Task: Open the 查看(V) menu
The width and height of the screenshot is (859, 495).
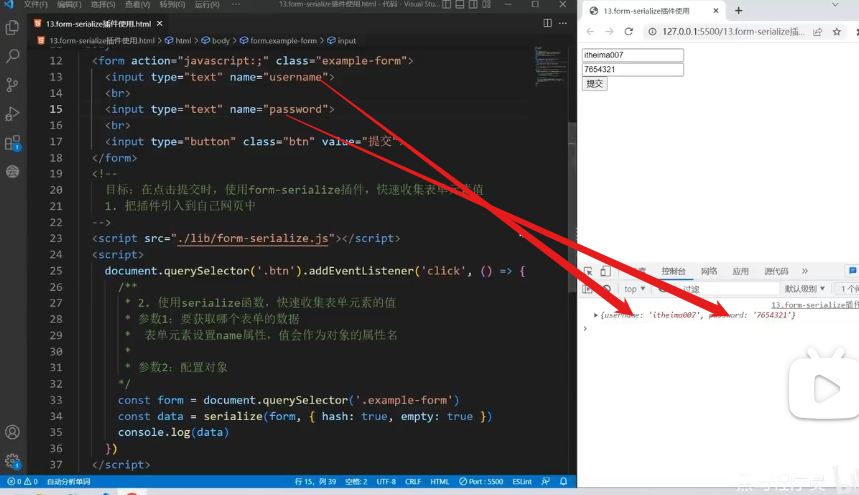Action: point(137,4)
